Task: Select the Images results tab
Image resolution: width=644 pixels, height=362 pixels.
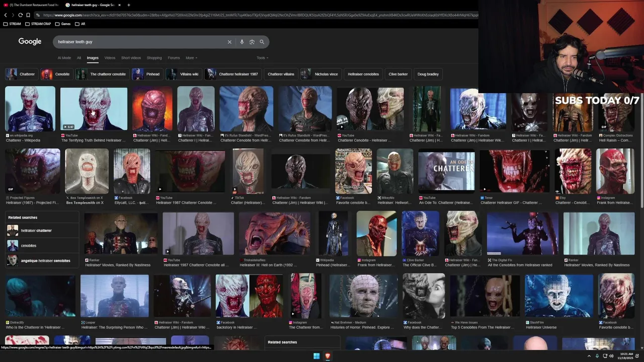Action: pos(93,58)
